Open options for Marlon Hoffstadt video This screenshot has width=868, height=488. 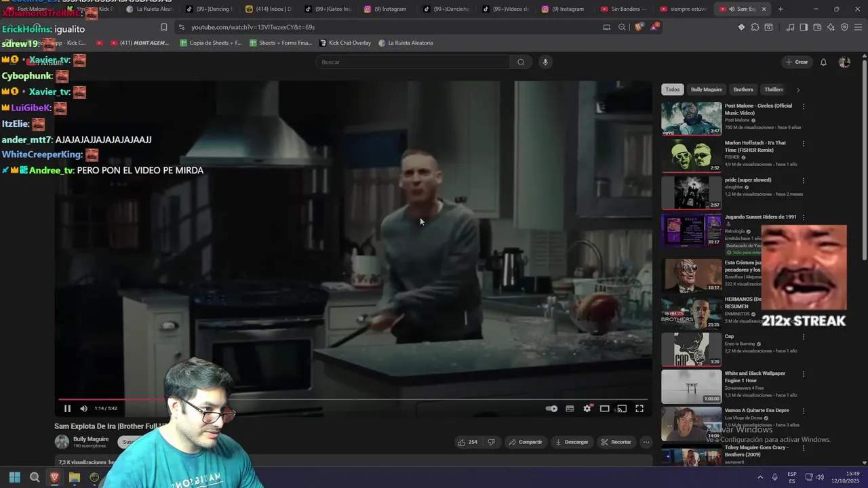804,144
